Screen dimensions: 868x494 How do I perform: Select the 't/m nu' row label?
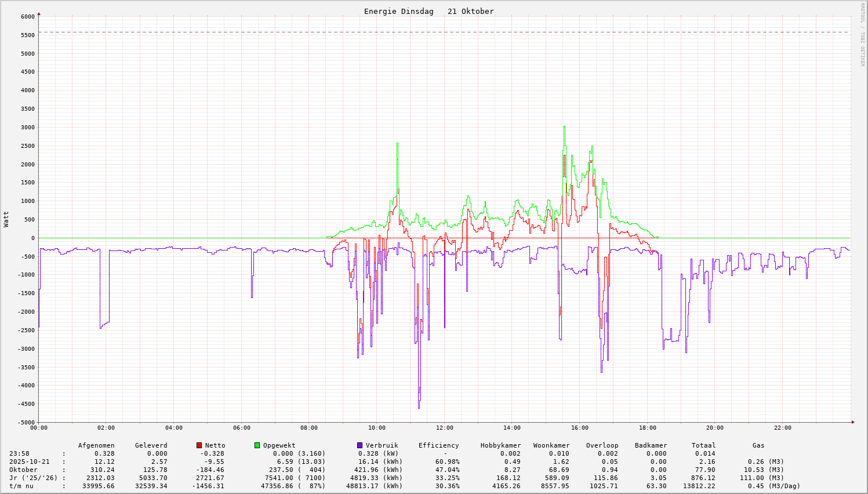21,486
